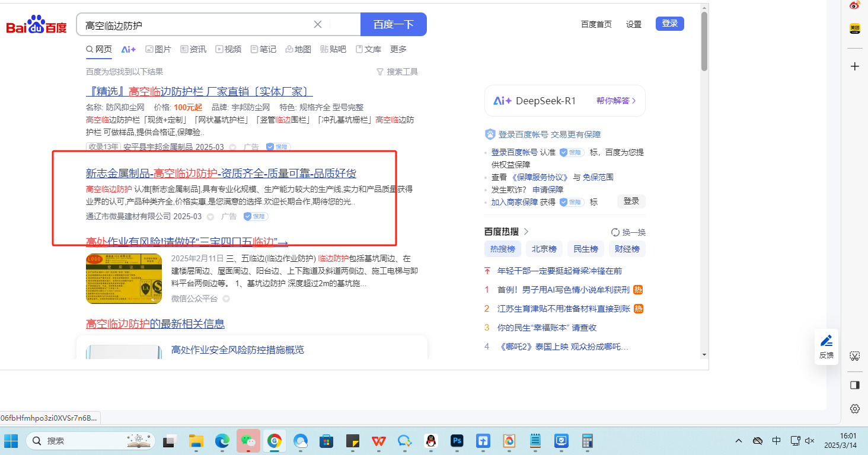The image size is (868, 455).
Task: Launch WeChat from the taskbar
Action: coord(248,441)
